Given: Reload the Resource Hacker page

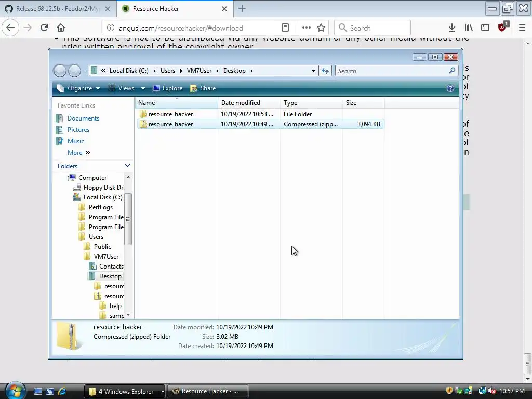Looking at the screenshot, I should point(44,28).
